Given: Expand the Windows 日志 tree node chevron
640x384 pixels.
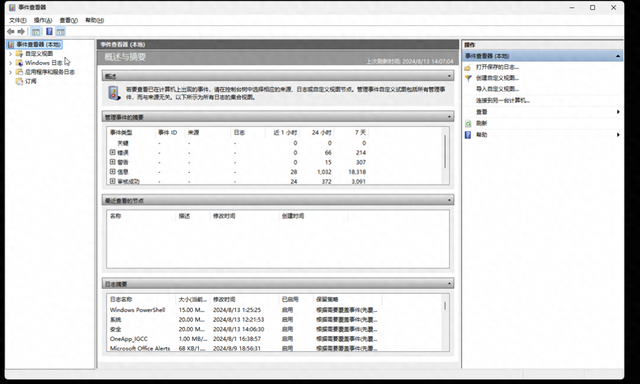Looking at the screenshot, I should click(11, 63).
